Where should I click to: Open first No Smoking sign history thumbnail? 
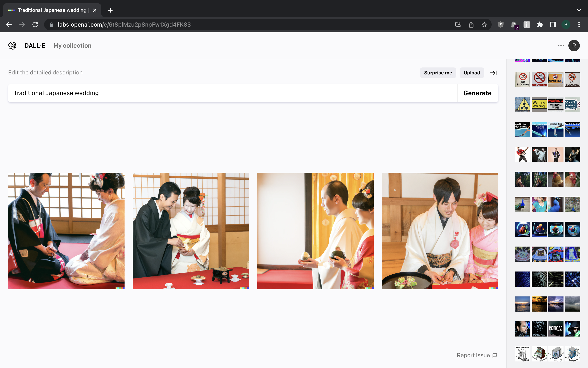[x=522, y=79]
